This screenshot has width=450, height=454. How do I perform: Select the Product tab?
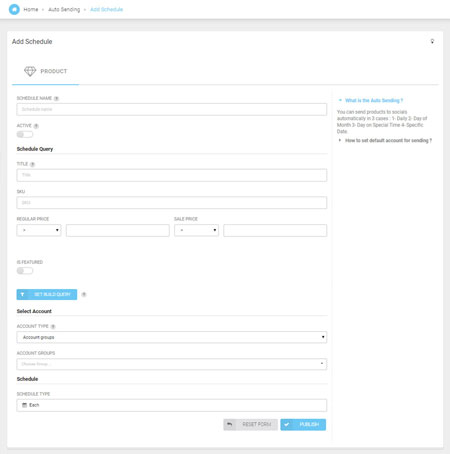tap(46, 71)
